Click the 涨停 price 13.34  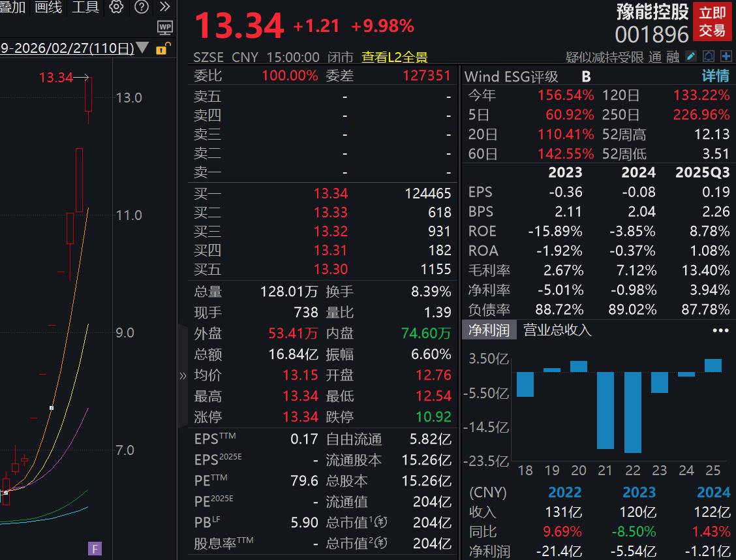click(300, 417)
